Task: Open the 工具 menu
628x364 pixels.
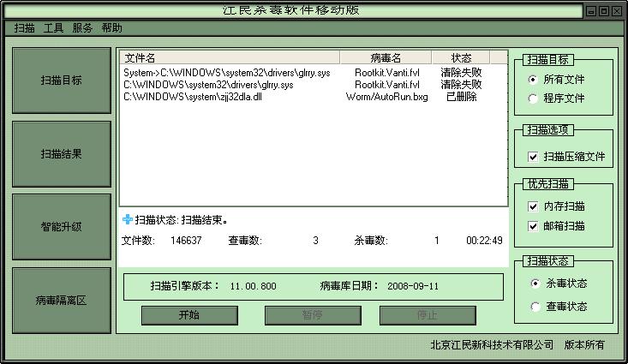Action: point(53,28)
